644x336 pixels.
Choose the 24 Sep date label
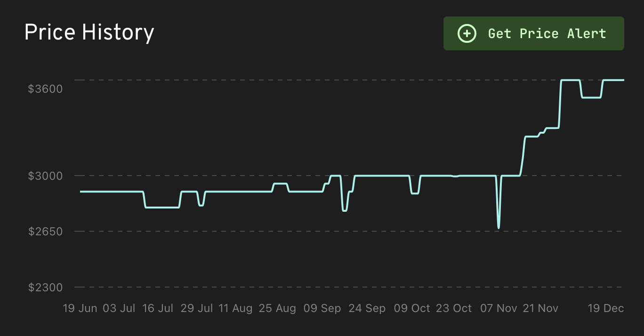(x=367, y=308)
